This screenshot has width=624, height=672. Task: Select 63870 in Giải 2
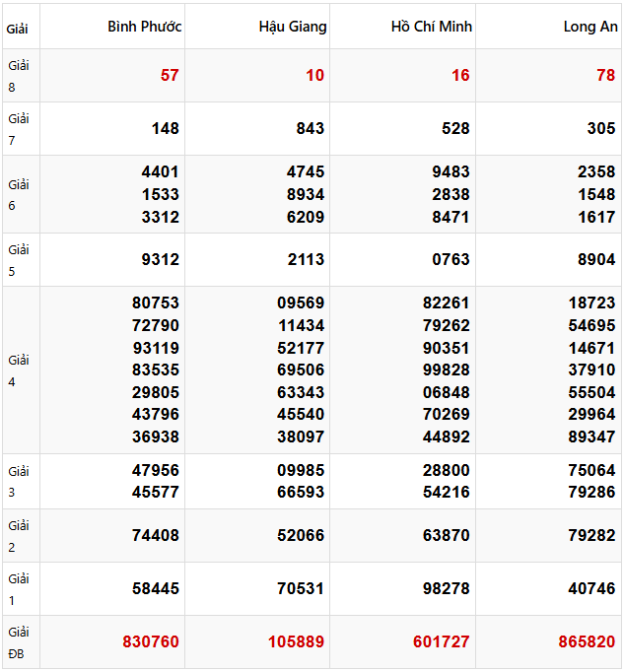tap(447, 536)
